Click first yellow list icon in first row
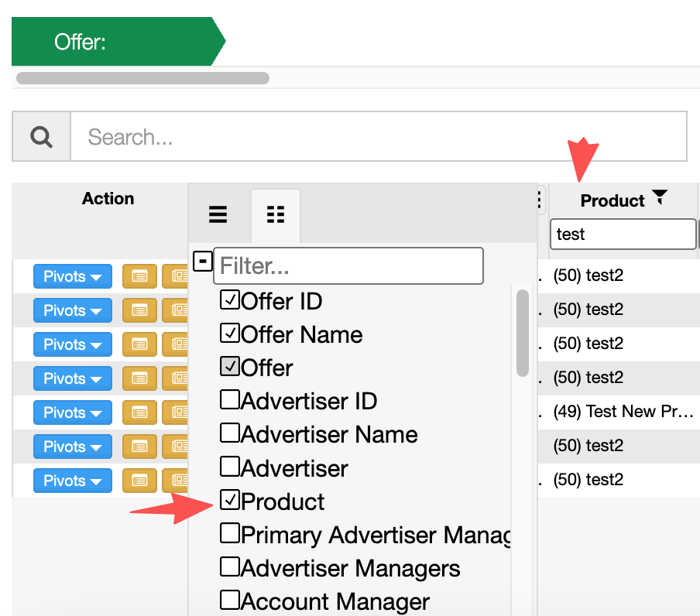Screen dimensions: 700x616 coord(139,276)
